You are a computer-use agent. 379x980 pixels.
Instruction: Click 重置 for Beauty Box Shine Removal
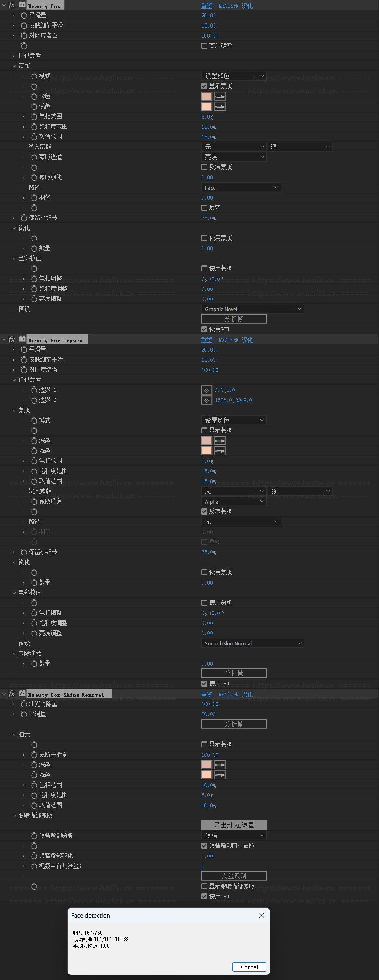pyautogui.click(x=207, y=694)
